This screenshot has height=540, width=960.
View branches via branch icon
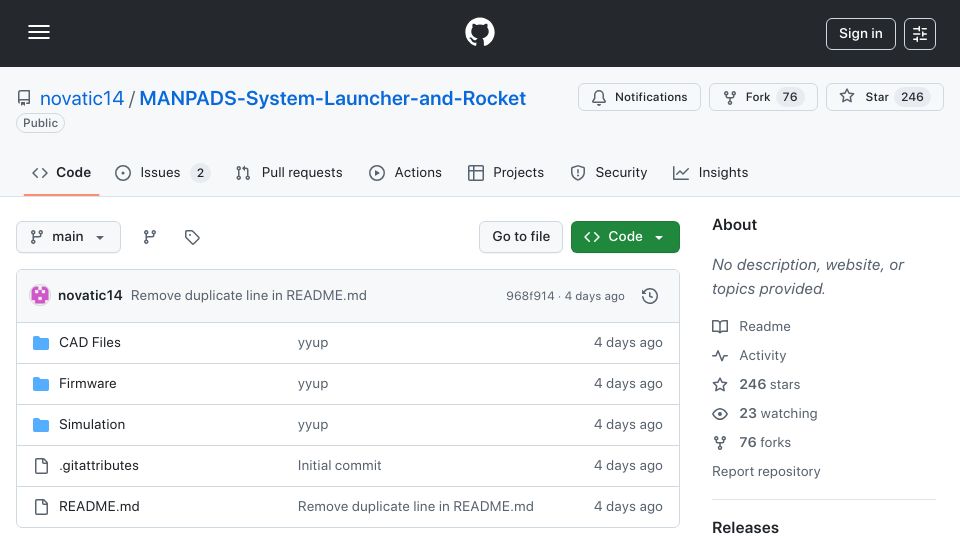tap(149, 237)
